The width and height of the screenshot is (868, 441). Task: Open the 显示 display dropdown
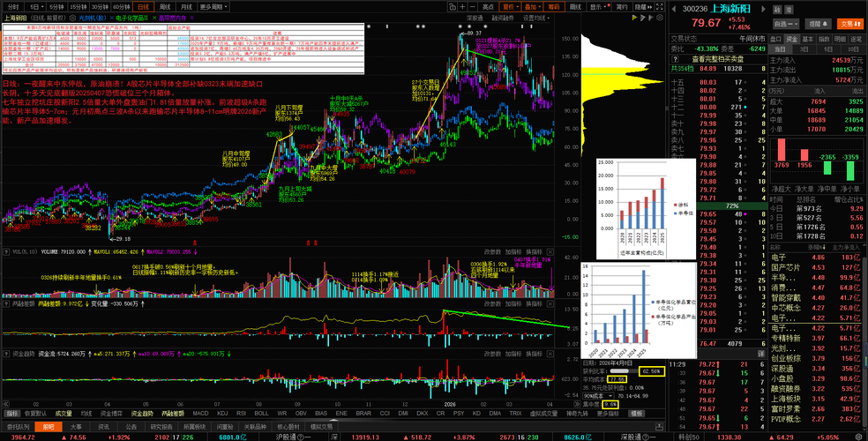coord(598,7)
